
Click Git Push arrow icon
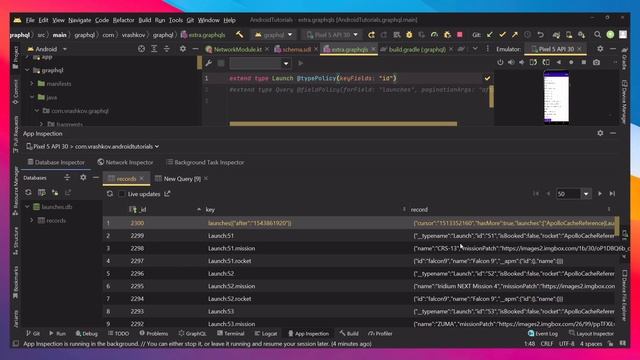click(515, 35)
